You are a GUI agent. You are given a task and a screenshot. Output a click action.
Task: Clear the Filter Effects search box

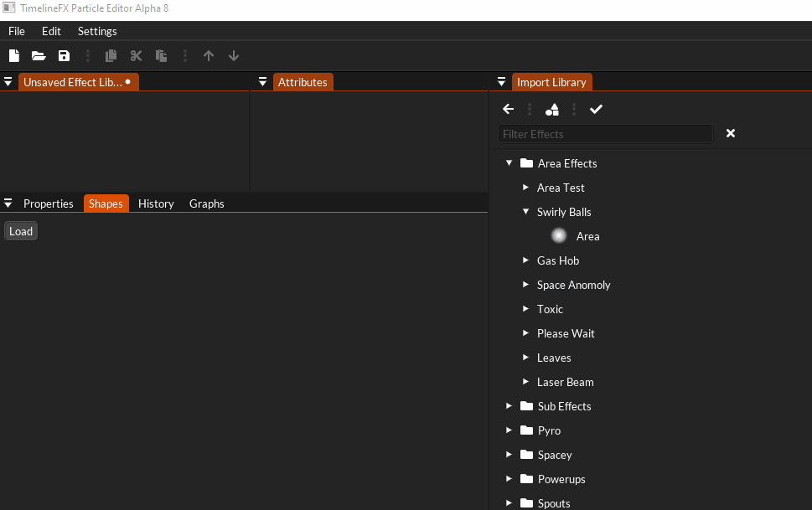click(x=731, y=134)
